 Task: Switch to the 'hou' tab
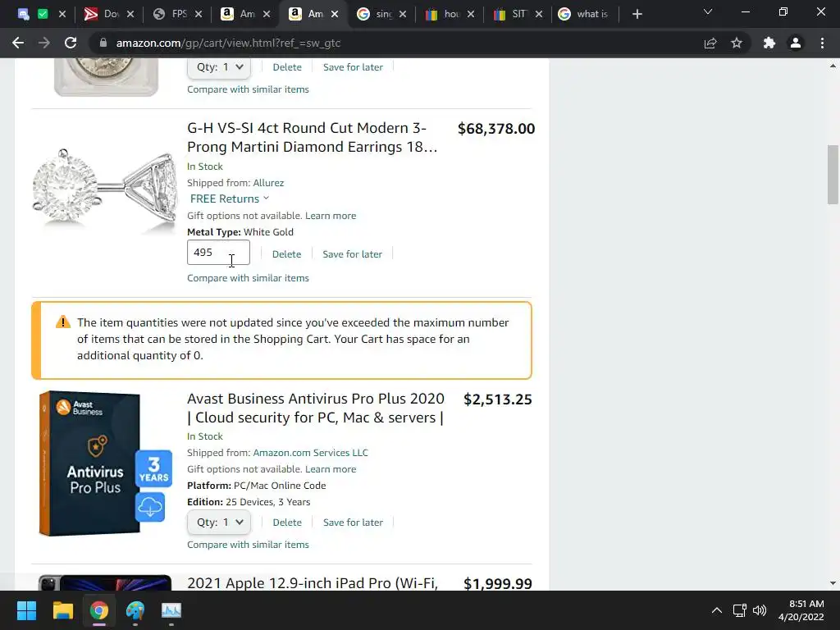[442, 14]
